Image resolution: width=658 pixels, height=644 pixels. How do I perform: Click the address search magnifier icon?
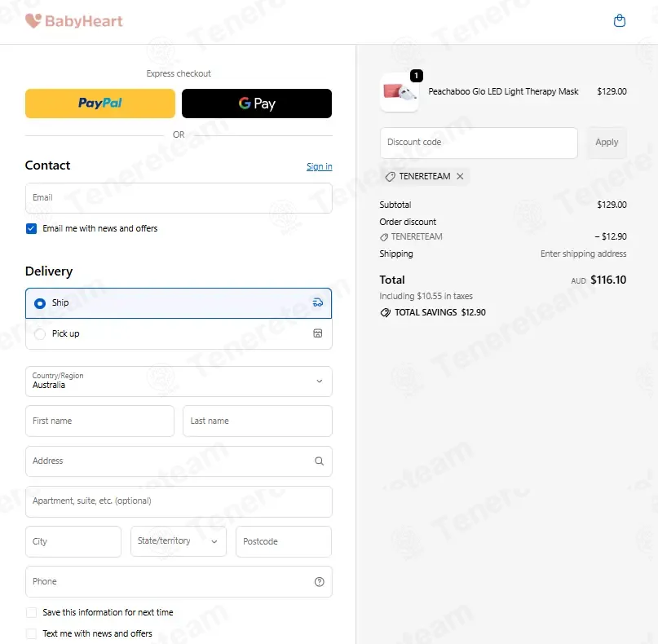point(319,461)
